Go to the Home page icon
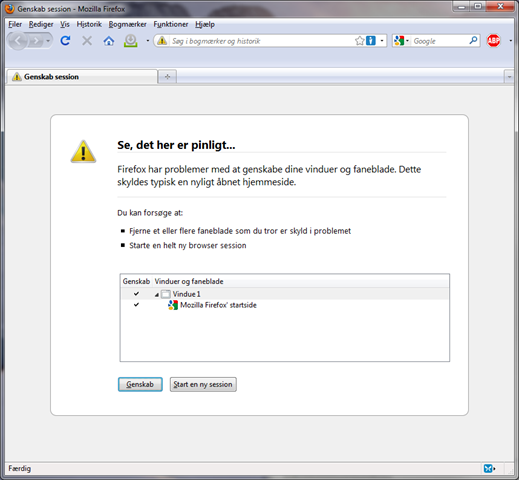The width and height of the screenshot is (519, 480). (109, 41)
